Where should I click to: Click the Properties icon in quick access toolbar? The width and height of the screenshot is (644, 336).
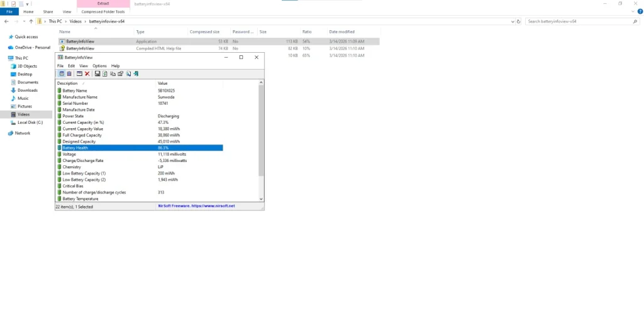tap(13, 4)
